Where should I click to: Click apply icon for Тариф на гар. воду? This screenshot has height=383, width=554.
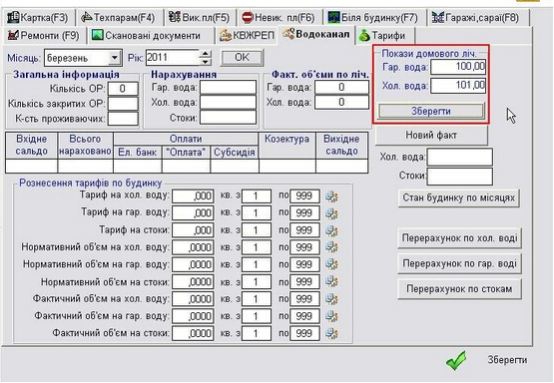331,213
